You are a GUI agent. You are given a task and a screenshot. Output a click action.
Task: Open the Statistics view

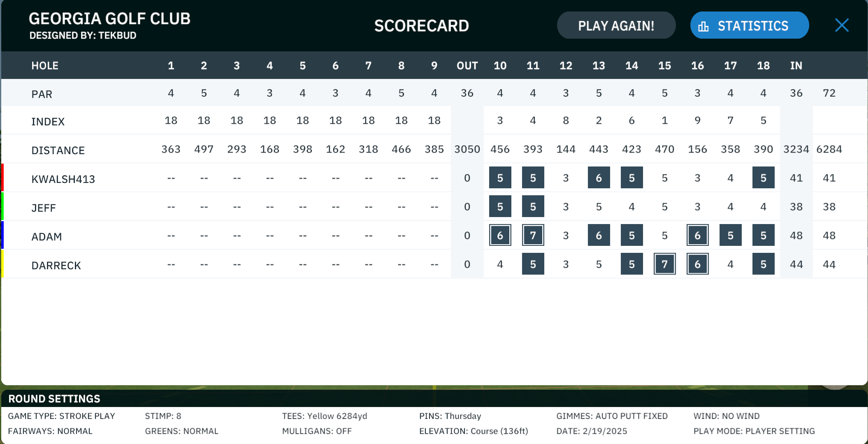pos(750,25)
